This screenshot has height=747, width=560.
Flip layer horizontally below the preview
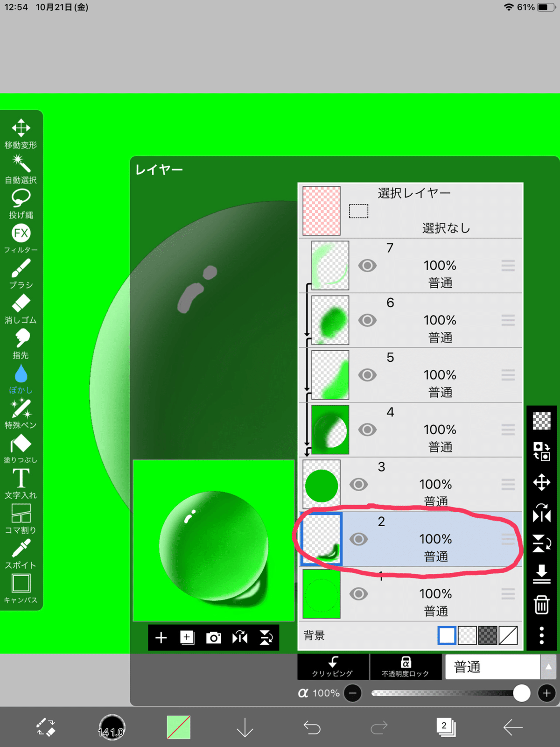pos(240,638)
